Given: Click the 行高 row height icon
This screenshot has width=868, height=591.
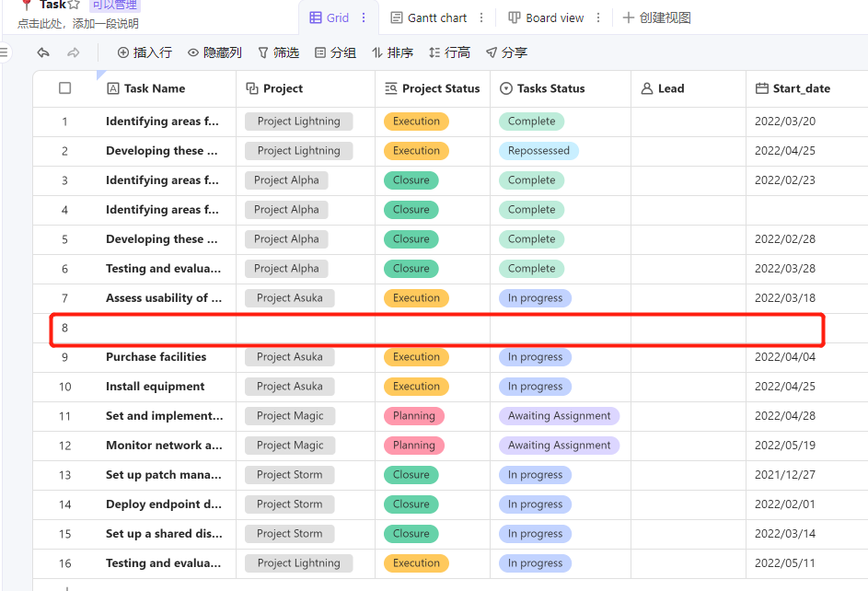Looking at the screenshot, I should click(x=434, y=52).
